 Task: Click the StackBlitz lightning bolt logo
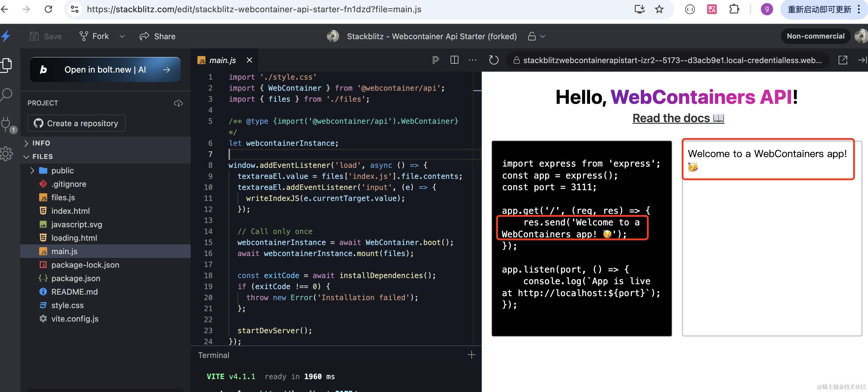coord(6,36)
